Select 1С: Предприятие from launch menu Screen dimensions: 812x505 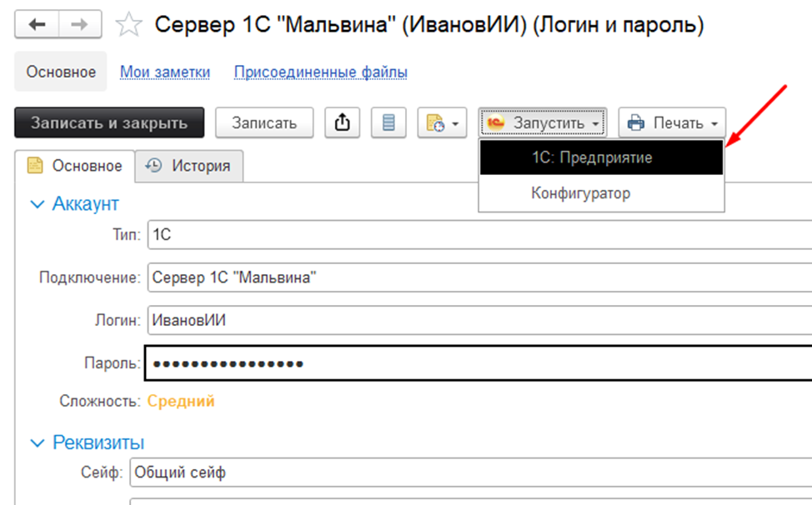coord(592,157)
